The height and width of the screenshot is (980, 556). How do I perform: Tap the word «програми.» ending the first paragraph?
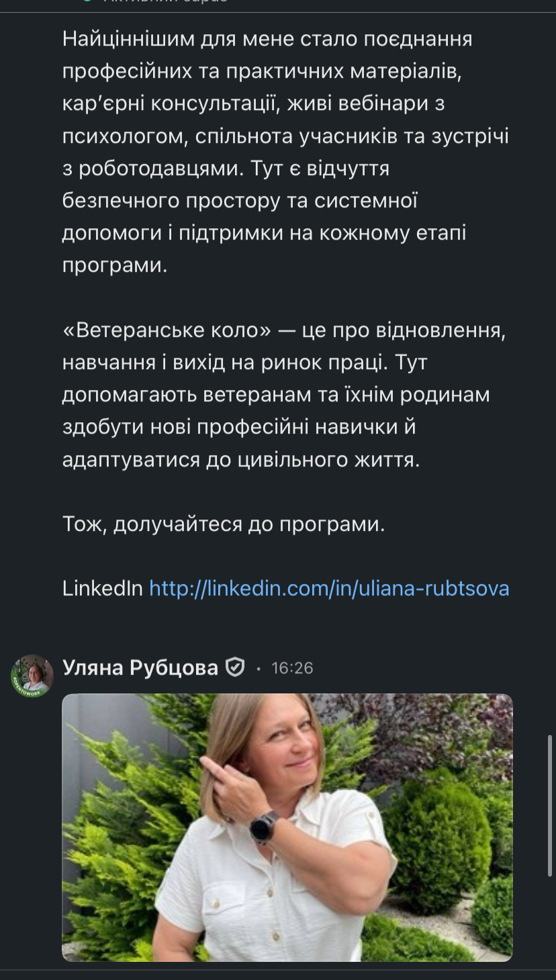tap(114, 265)
